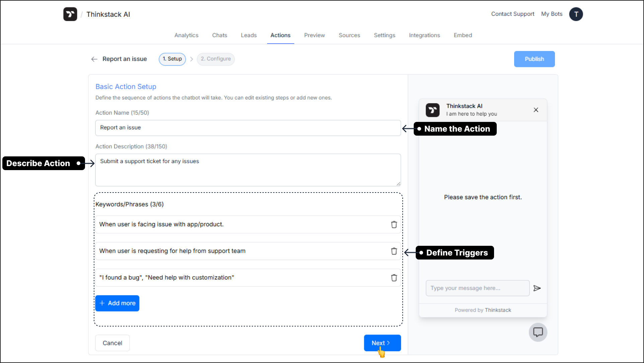Click the 'Thinkstack AI' header name
The height and width of the screenshot is (363, 644).
point(108,14)
